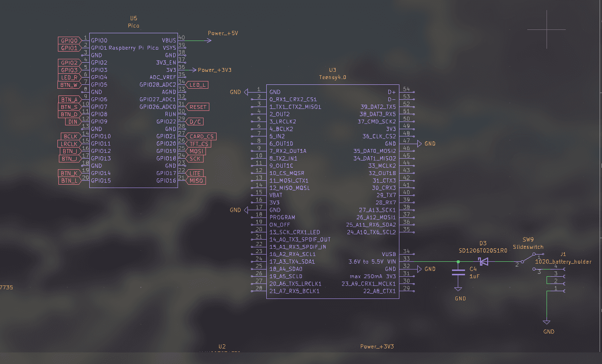The image size is (602, 364).
Task: Select the LED_R global label
Action: pos(69,78)
